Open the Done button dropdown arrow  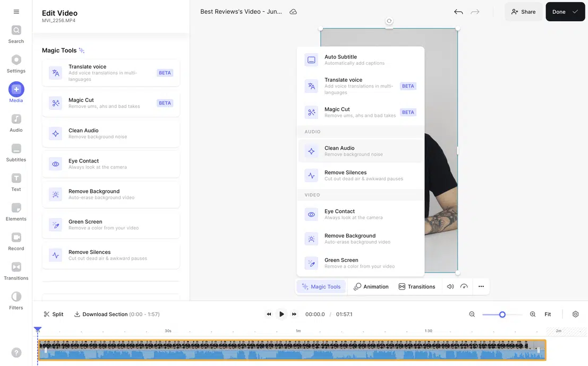(x=575, y=11)
